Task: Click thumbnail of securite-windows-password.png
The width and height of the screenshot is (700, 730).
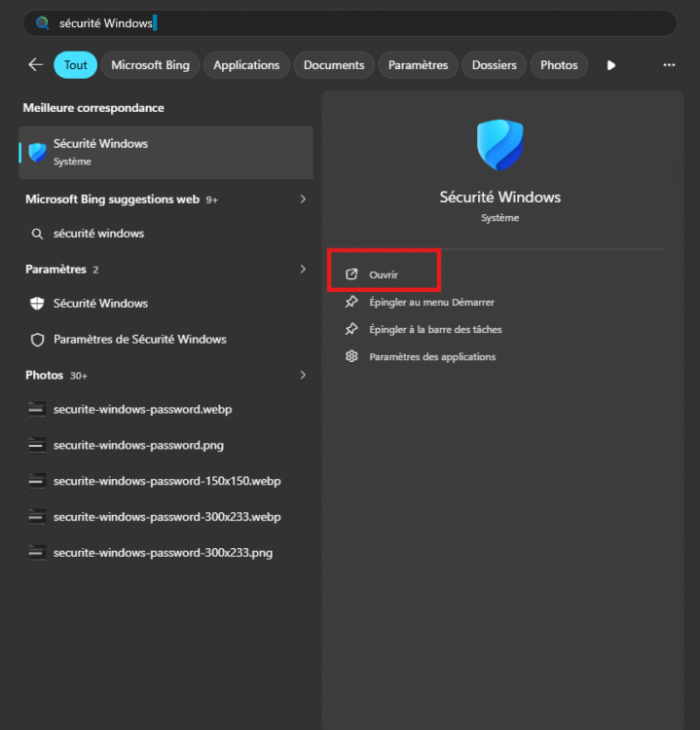Action: [37, 445]
